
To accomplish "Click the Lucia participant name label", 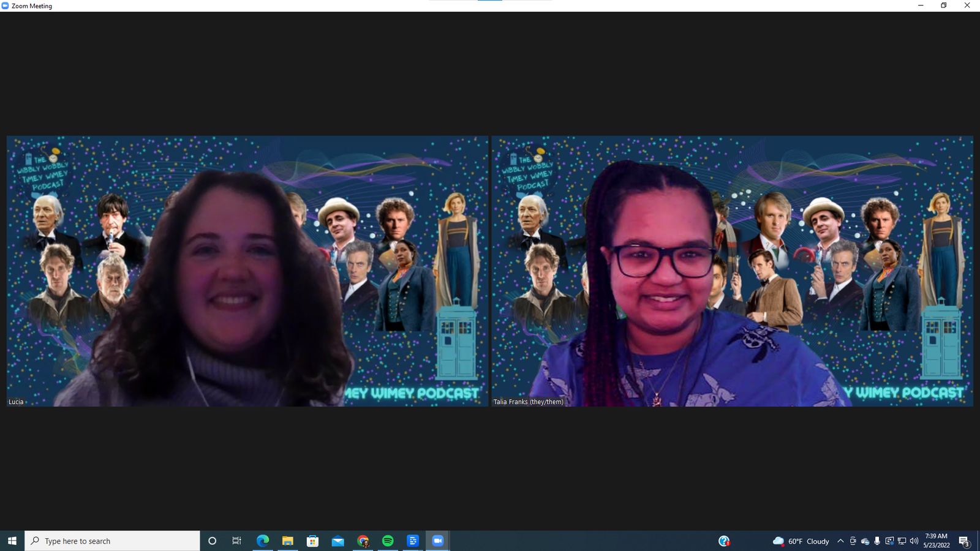I will pyautogui.click(x=16, y=402).
